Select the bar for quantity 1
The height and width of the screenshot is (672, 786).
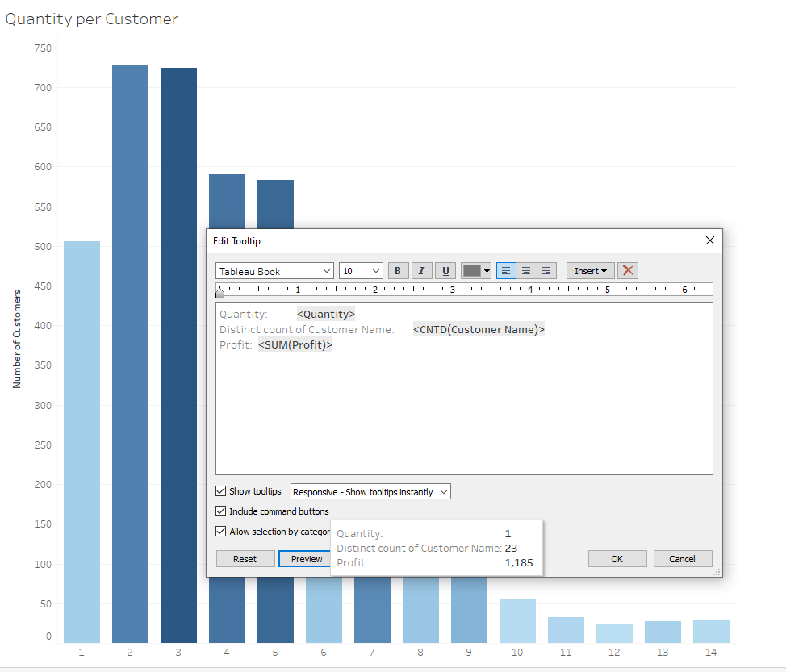(82, 442)
